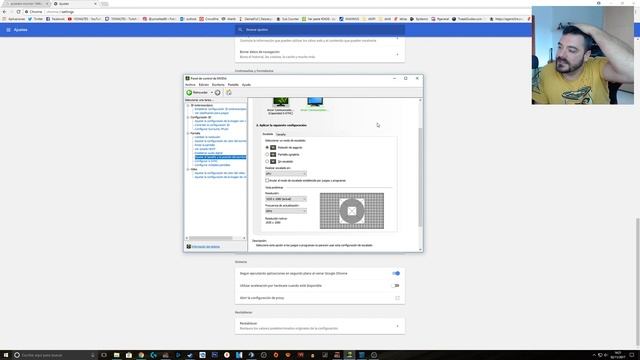Toggle Utilizar aceleración por hardware
Image resolution: width=640 pixels, height=360 pixels.
396,286
